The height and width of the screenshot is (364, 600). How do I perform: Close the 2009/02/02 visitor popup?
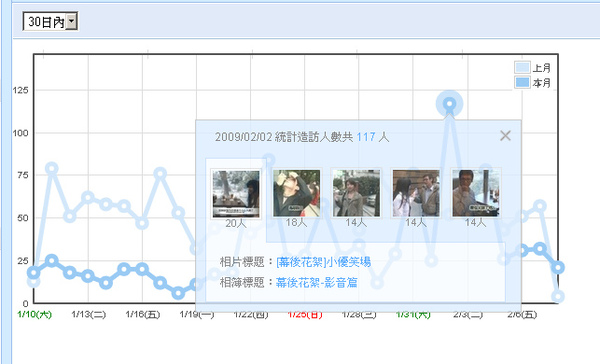(505, 135)
